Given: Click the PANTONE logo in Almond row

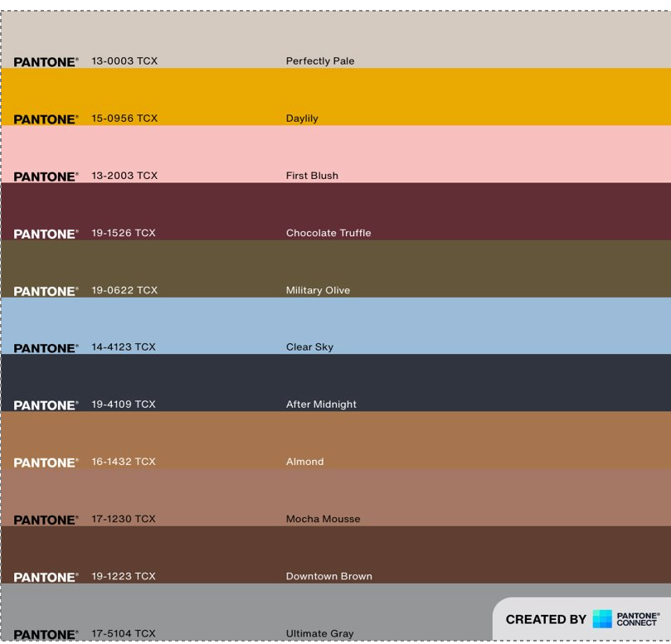Looking at the screenshot, I should coord(46,462).
